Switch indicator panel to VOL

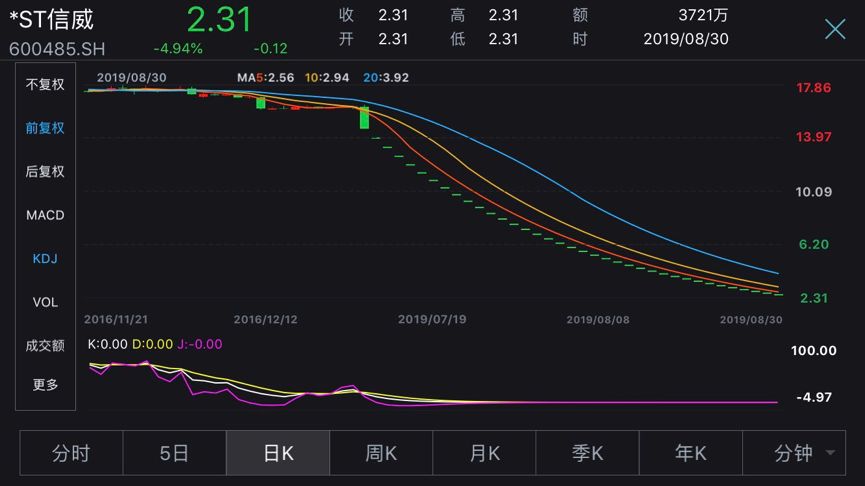(x=45, y=302)
